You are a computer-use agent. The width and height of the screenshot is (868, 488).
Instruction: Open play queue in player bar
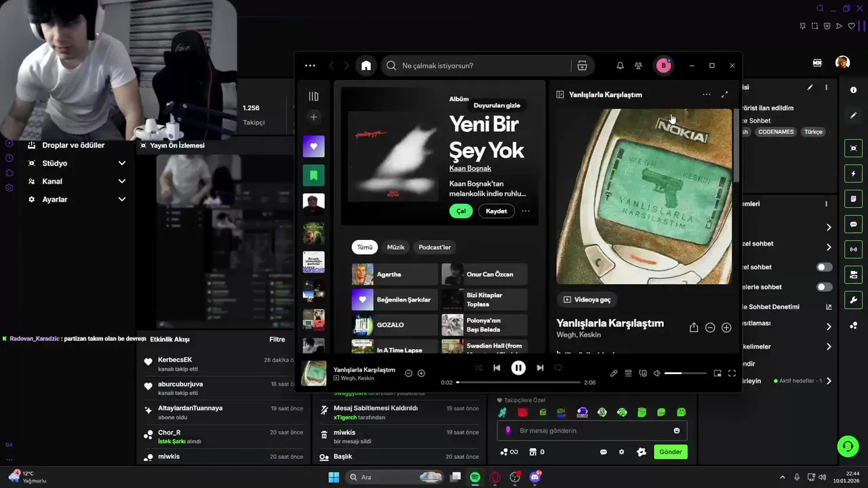[x=629, y=373]
